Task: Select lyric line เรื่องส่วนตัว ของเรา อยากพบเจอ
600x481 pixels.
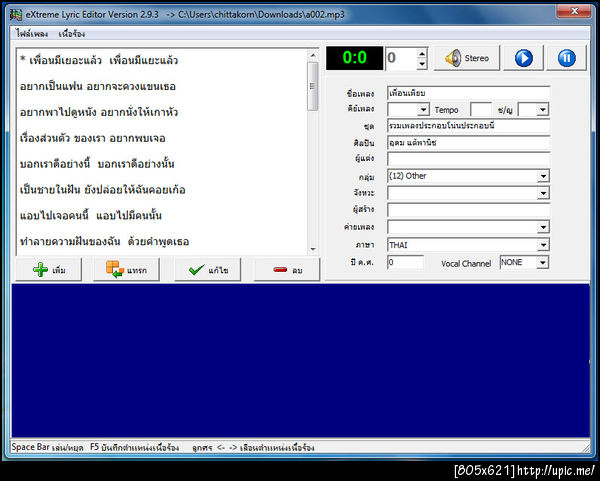Action: (93, 138)
